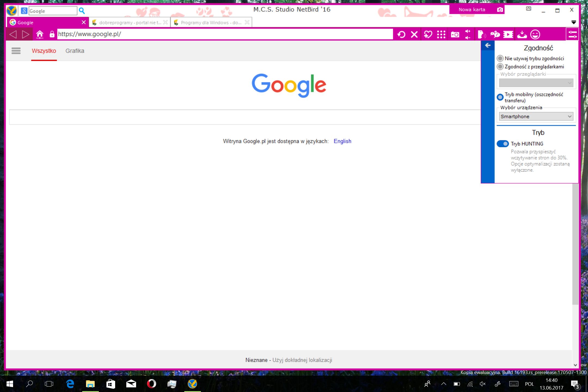The image size is (588, 392).
Task: Open the settings sliders icon
Action: 572,35
